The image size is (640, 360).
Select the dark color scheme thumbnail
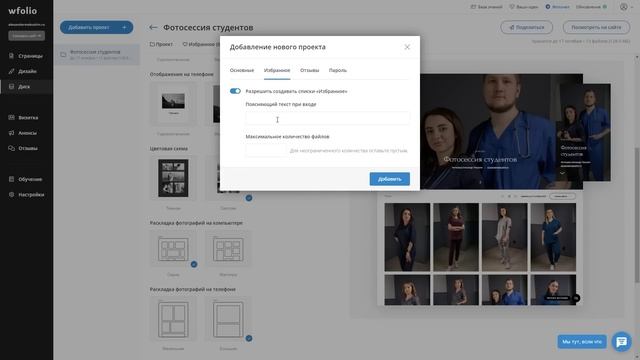pos(173,178)
